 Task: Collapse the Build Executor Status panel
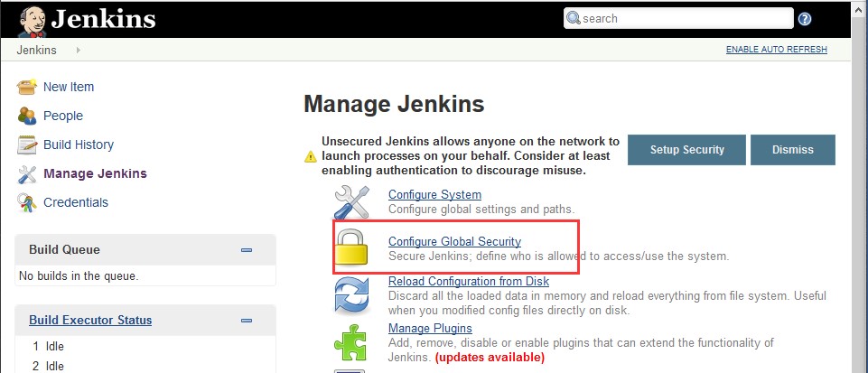[247, 321]
